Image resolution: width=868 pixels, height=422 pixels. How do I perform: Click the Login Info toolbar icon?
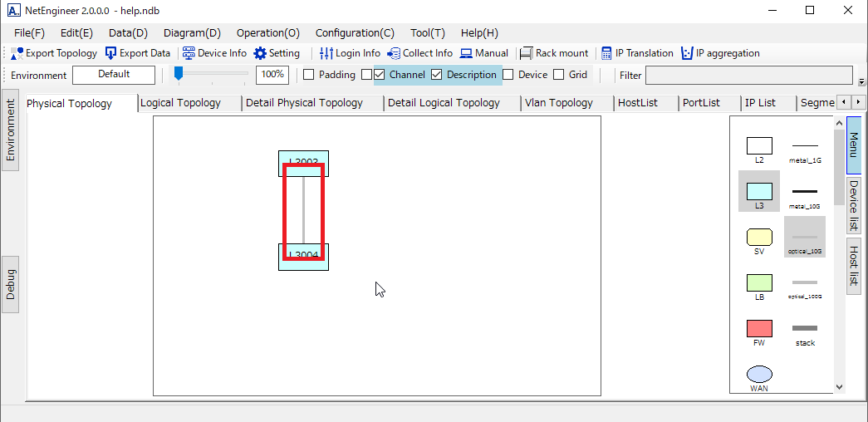pyautogui.click(x=326, y=53)
